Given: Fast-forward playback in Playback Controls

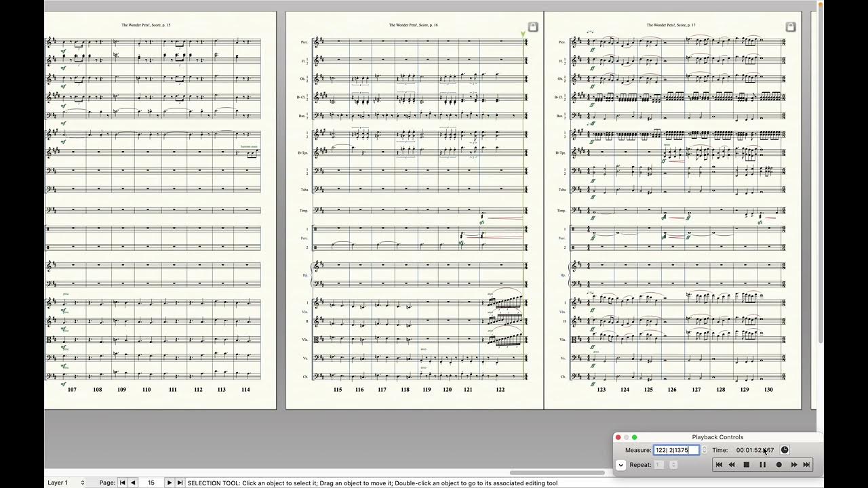Looking at the screenshot, I should [x=793, y=465].
